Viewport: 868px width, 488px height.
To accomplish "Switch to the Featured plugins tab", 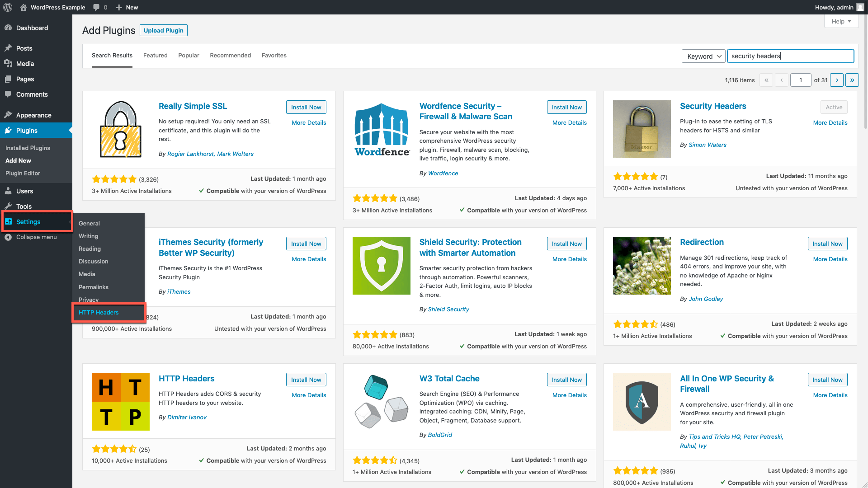I will coord(155,55).
